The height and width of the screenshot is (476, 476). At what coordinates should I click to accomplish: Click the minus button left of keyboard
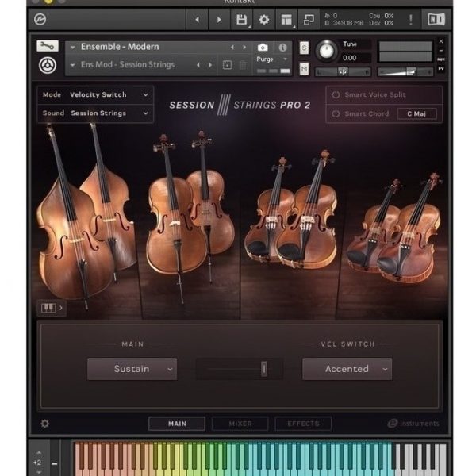point(55,463)
